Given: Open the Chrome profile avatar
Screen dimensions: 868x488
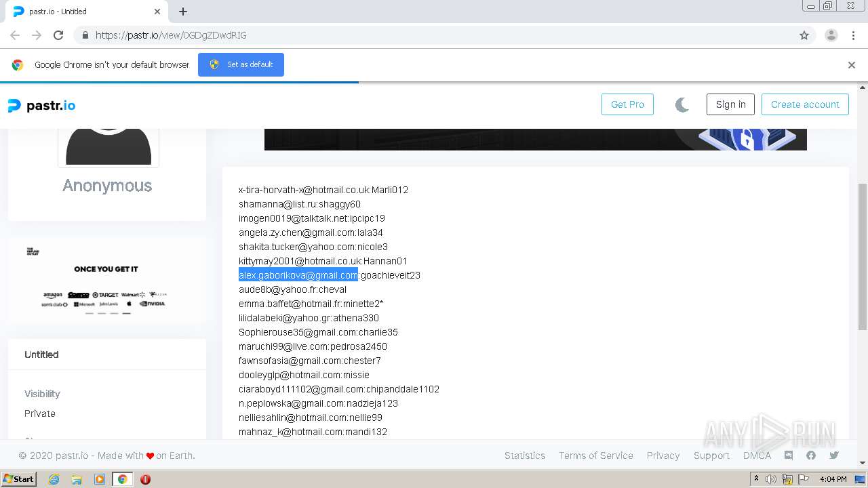Looking at the screenshot, I should pyautogui.click(x=831, y=35).
